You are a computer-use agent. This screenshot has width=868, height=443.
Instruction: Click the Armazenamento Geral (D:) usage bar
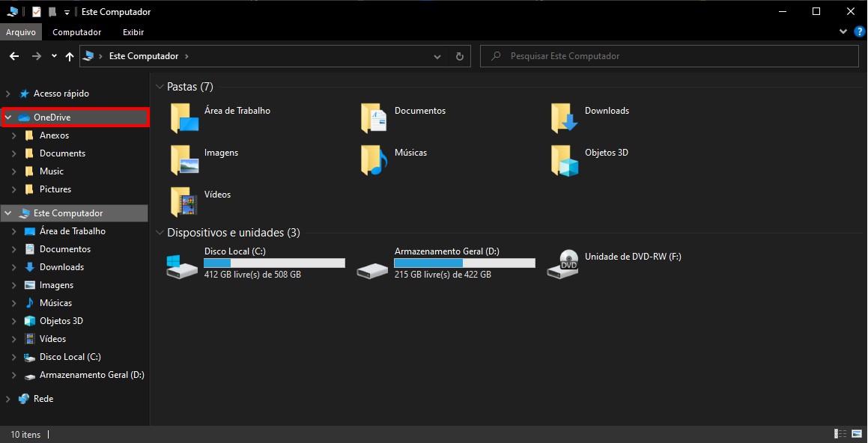point(464,263)
